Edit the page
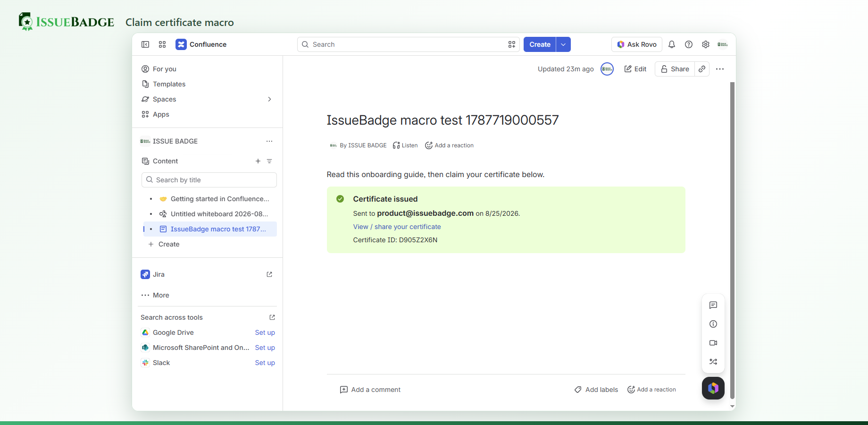This screenshot has height=425, width=868. point(635,69)
